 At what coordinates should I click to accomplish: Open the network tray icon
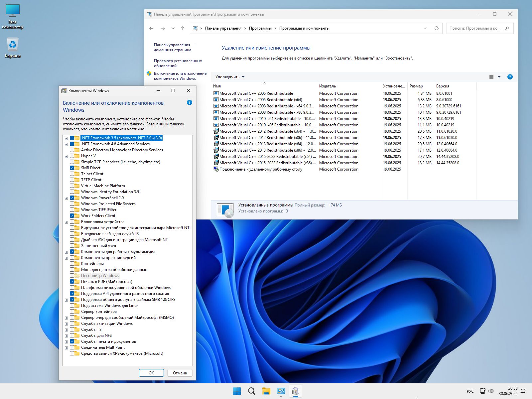coord(482,391)
